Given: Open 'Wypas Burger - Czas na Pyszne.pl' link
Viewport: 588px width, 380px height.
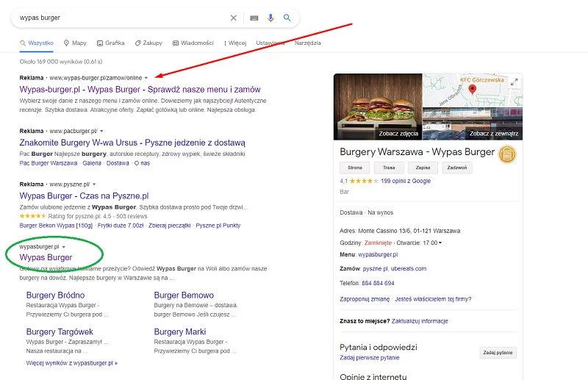Looking at the screenshot, I should pos(84,196).
